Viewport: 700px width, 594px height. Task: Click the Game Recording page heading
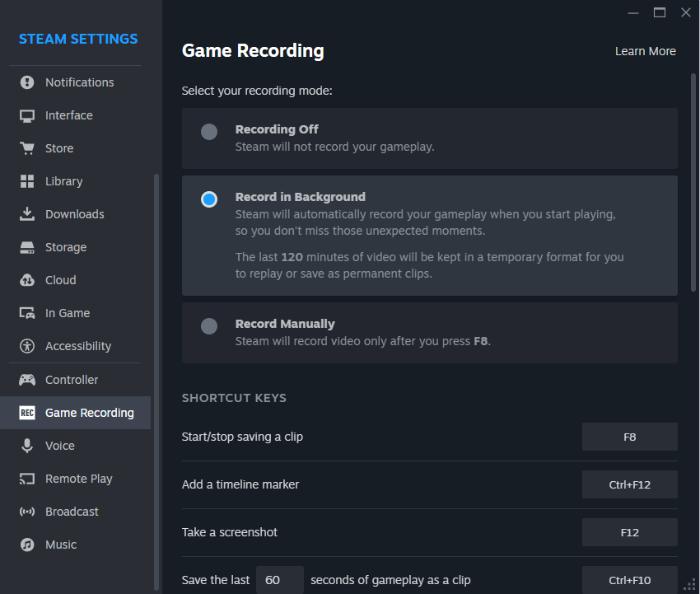tap(253, 50)
